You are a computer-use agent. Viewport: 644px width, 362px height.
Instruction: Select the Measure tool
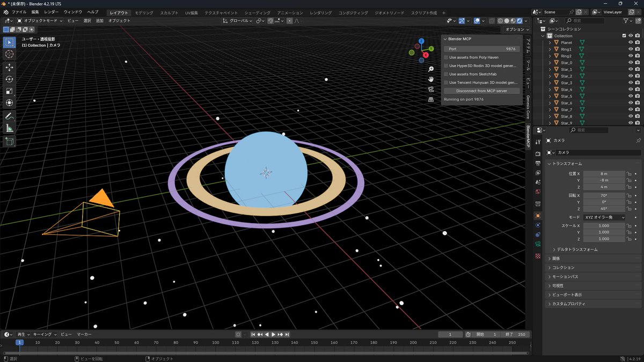(9, 128)
